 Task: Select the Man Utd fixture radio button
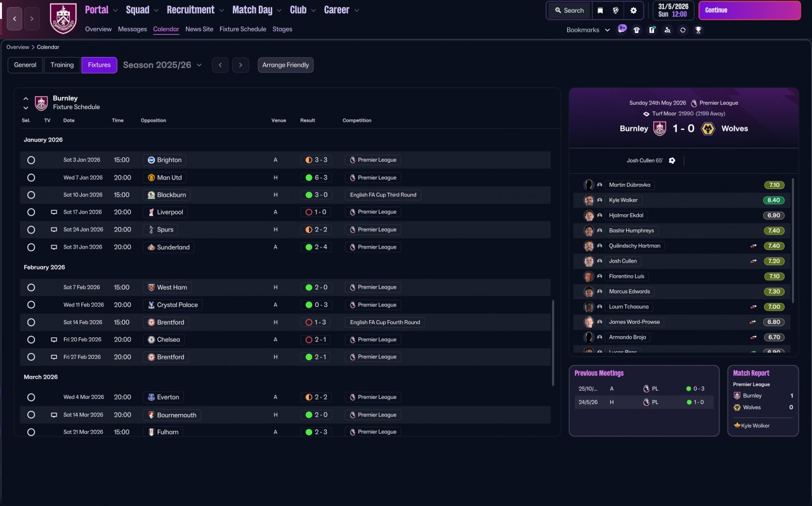[x=31, y=178]
